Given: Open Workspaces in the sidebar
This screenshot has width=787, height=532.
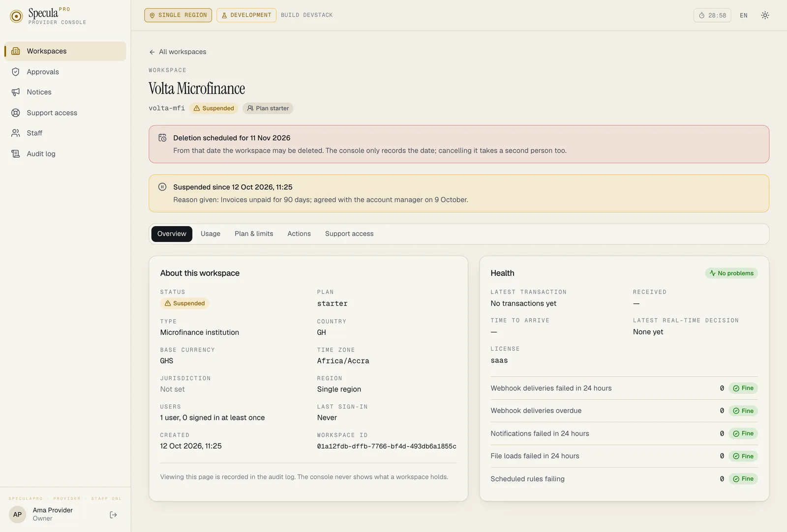Looking at the screenshot, I should click(x=65, y=51).
